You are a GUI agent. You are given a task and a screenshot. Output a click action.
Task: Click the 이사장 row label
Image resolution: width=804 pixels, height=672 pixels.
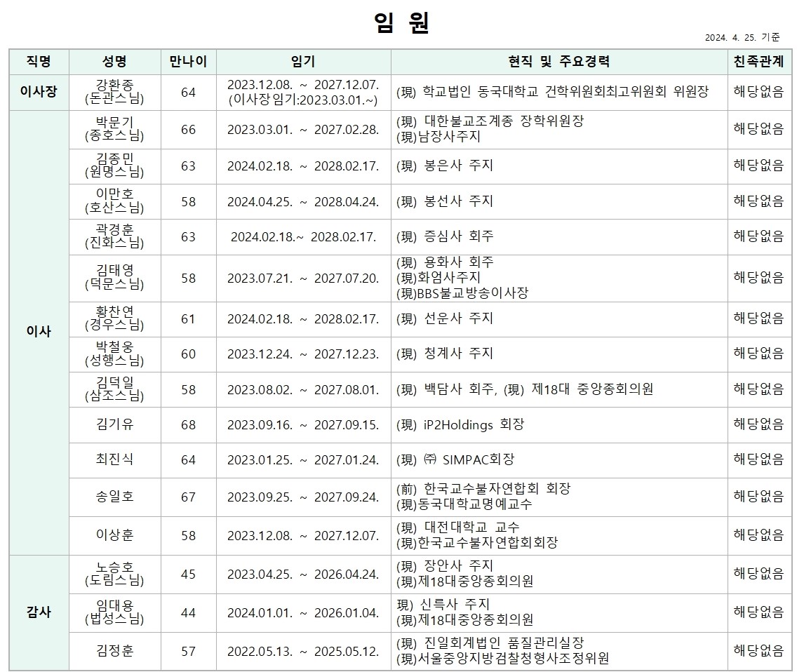pyautogui.click(x=39, y=92)
